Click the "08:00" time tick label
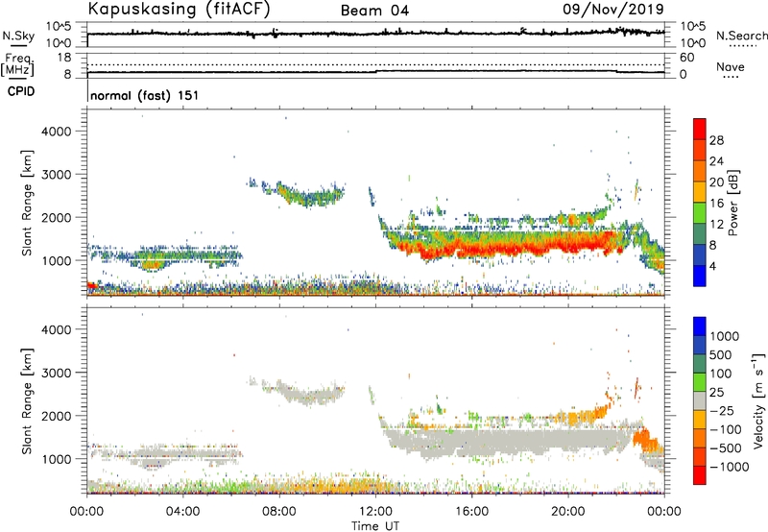 [279, 512]
